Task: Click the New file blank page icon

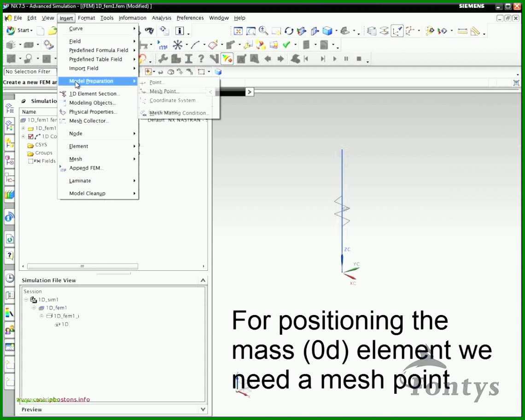Action: [41, 31]
